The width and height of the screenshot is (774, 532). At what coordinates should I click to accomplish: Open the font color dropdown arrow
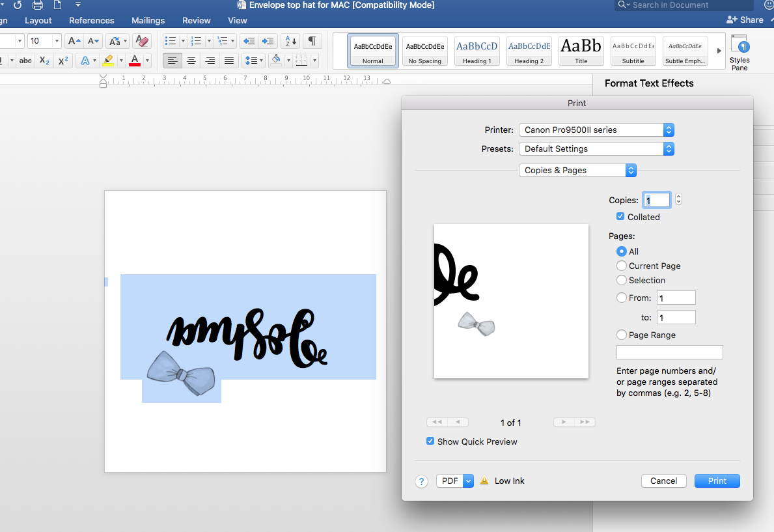tap(147, 61)
